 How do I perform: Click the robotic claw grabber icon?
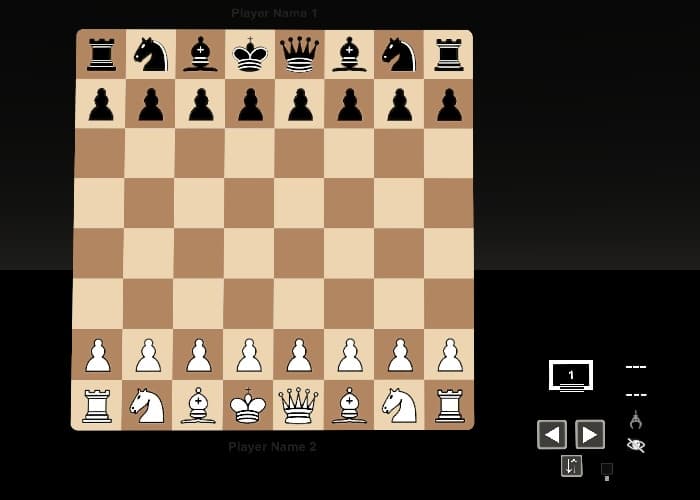click(636, 420)
